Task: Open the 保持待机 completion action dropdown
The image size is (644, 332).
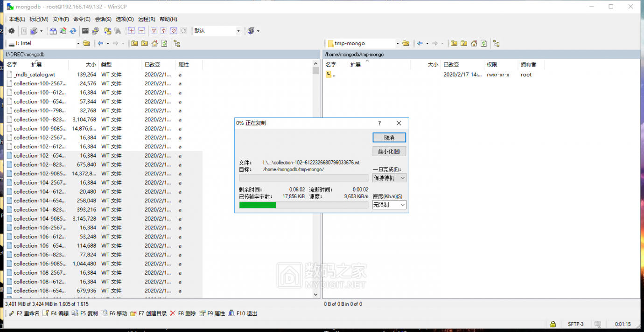Action: point(389,178)
